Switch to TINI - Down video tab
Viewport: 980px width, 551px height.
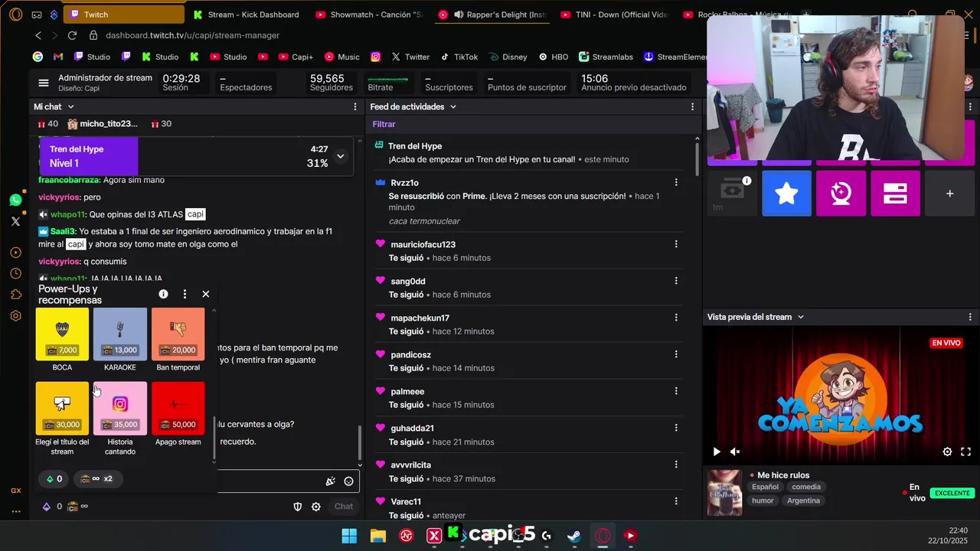[615, 15]
